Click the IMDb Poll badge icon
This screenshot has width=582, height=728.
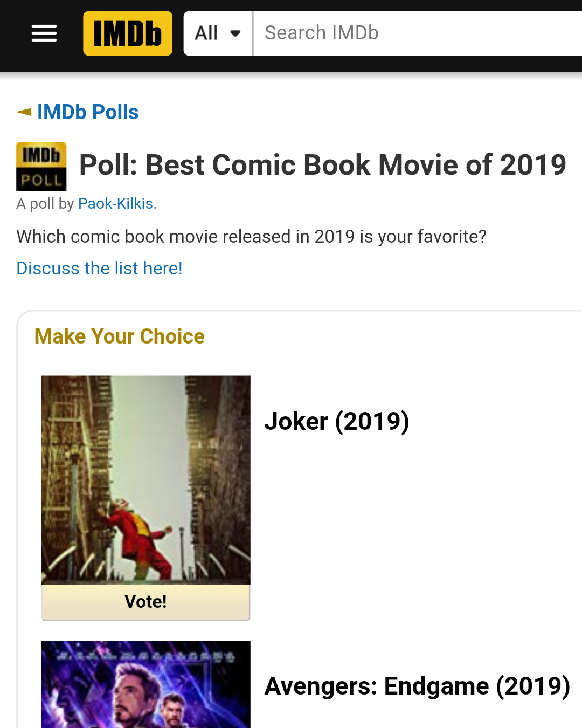[41, 167]
